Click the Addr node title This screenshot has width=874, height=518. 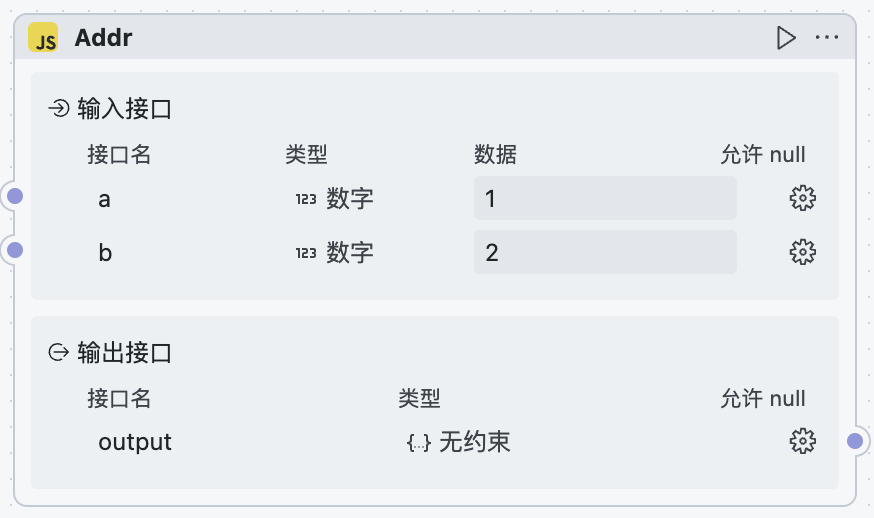(x=104, y=39)
